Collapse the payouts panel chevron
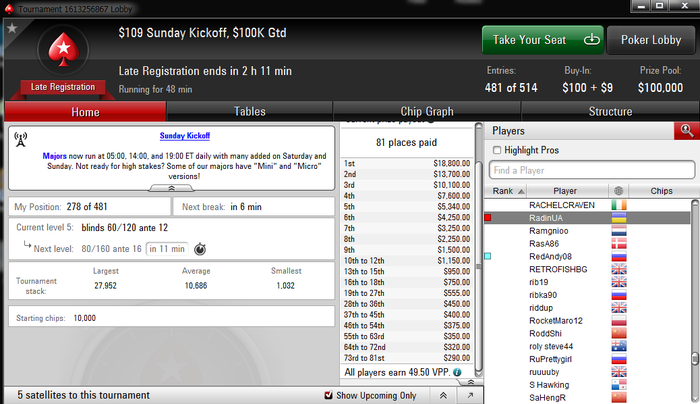This screenshot has width=700, height=404. click(470, 382)
